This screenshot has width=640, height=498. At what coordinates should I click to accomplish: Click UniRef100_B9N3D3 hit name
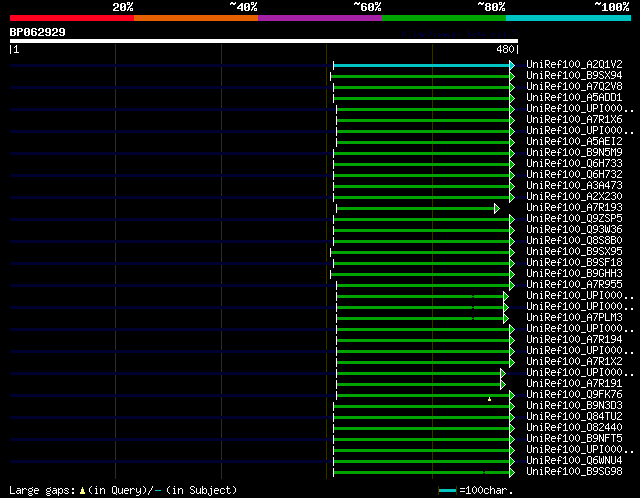(x=574, y=406)
